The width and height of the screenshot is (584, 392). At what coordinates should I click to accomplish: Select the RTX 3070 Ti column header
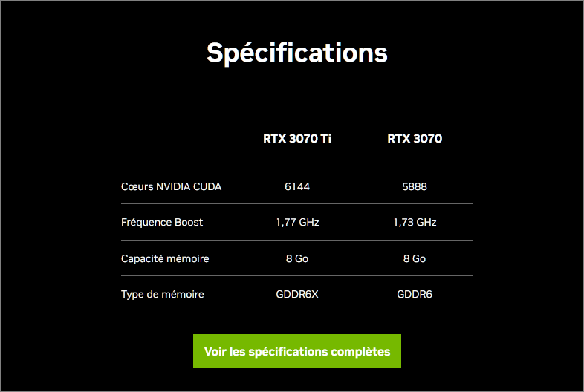296,138
